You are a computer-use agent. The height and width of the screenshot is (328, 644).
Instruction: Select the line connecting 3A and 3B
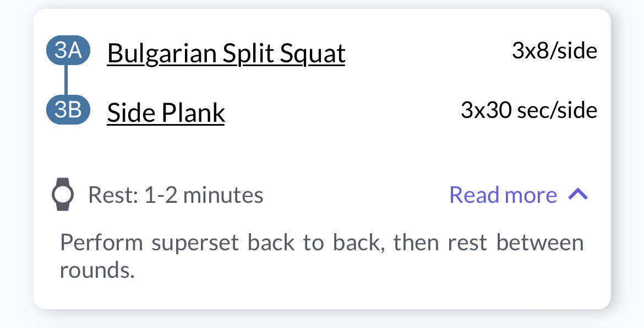[x=66, y=80]
